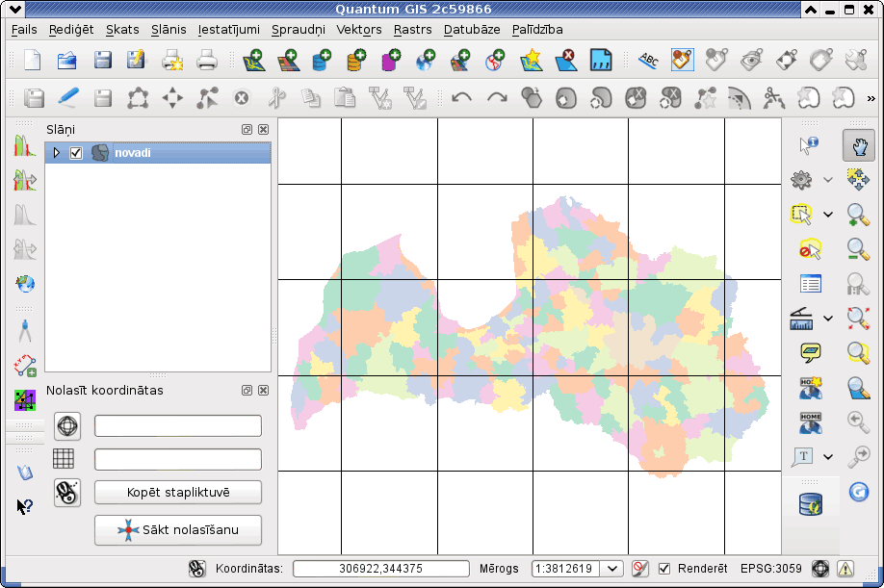This screenshot has height=588, width=884.
Task: Toggle mouse tracking icon in coordinate panel
Action: coord(67,493)
